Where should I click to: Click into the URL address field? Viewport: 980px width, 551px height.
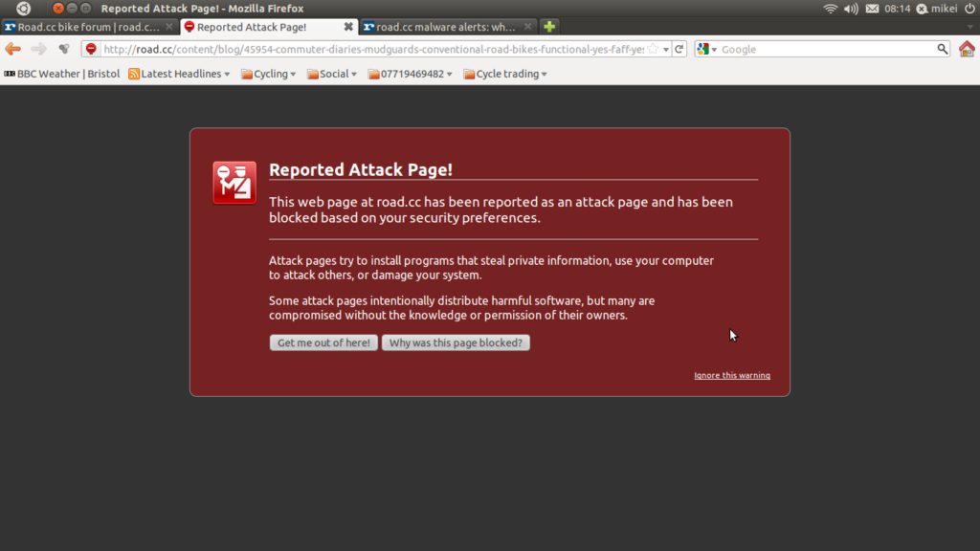pyautogui.click(x=373, y=50)
